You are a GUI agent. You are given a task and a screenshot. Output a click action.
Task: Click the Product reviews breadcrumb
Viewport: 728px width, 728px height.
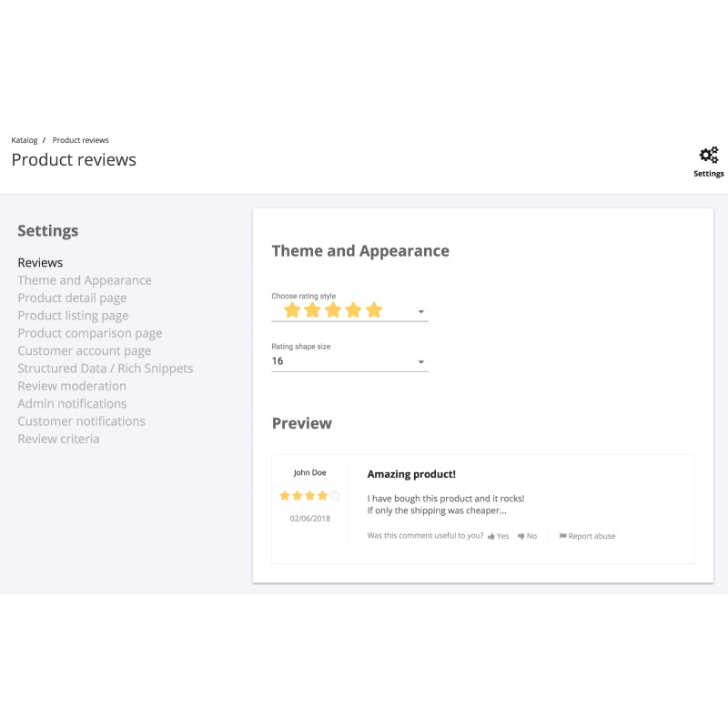pyautogui.click(x=80, y=140)
